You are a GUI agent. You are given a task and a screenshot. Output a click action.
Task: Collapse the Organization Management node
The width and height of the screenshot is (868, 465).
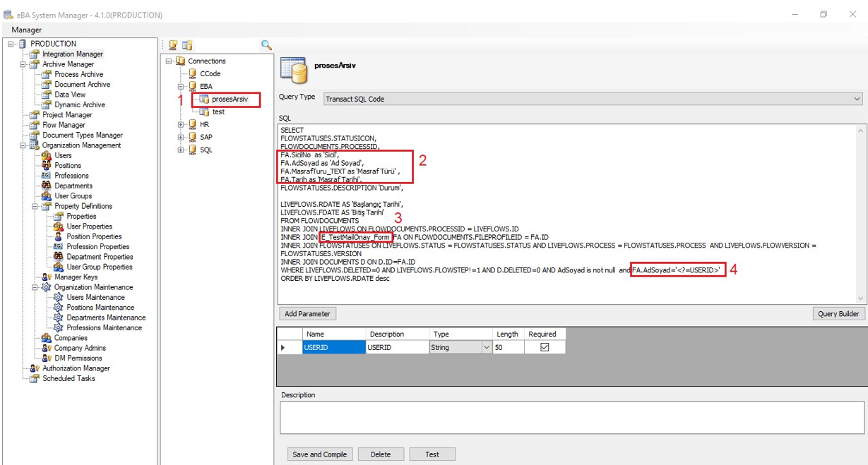[x=23, y=145]
